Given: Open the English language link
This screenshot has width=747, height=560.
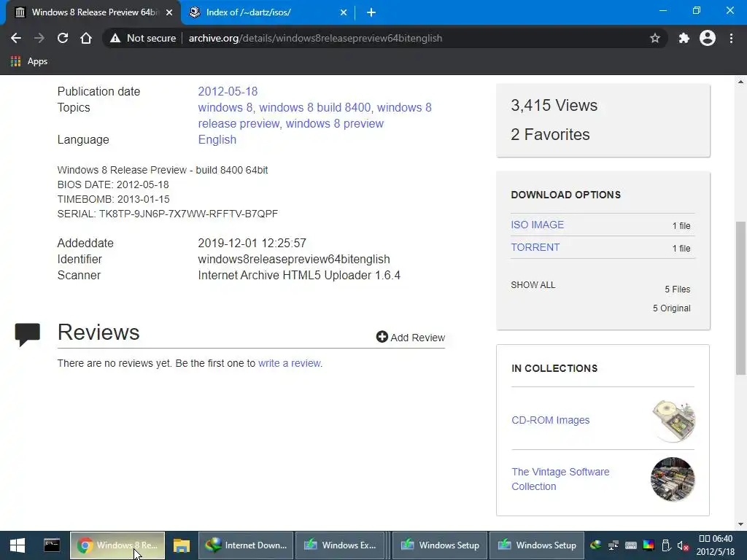Looking at the screenshot, I should coord(217,140).
